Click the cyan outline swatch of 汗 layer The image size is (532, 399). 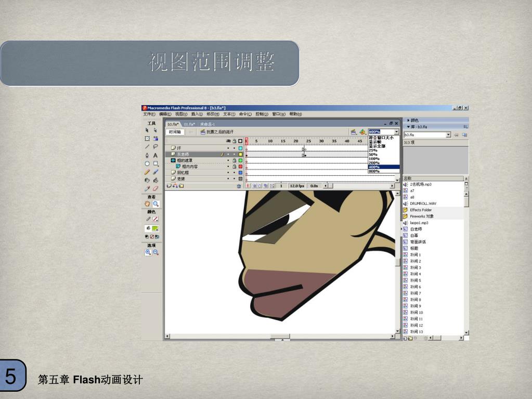[241, 148]
